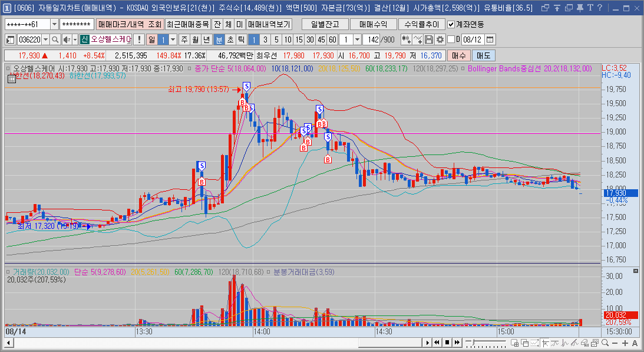Click the rewind replay button

437,343
